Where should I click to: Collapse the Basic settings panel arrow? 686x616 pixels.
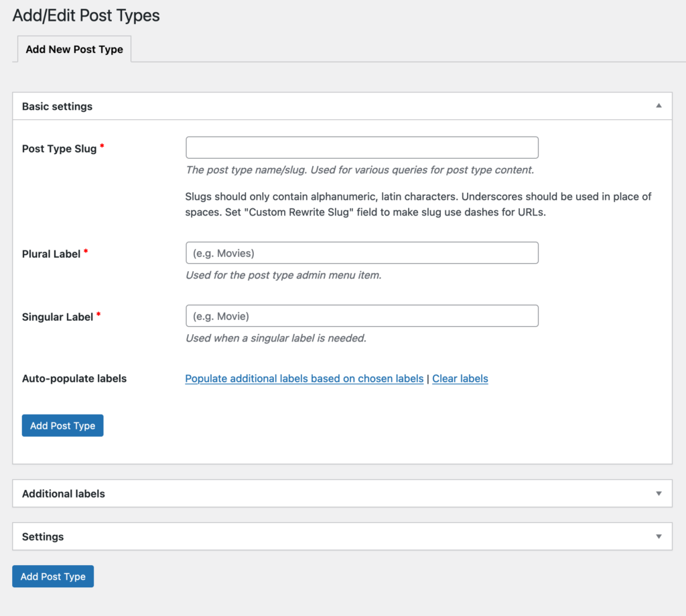(x=659, y=106)
